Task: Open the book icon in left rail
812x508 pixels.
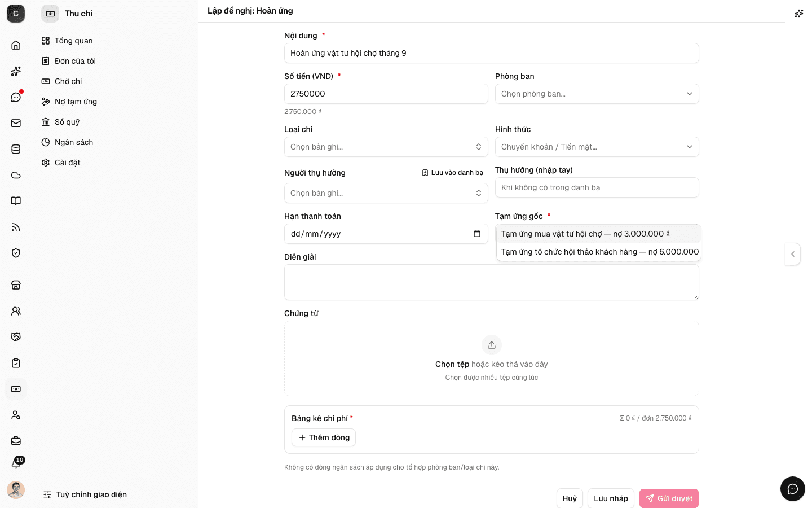Action: pos(16,201)
